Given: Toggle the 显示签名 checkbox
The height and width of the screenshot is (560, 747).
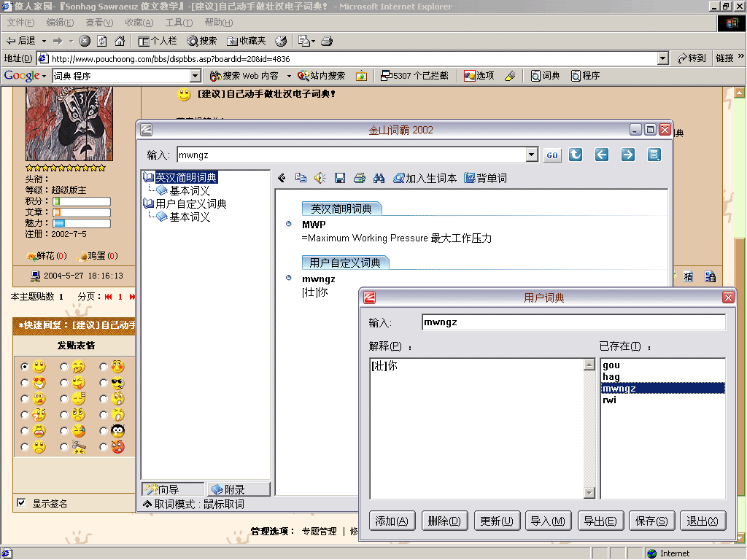Looking at the screenshot, I should click(x=21, y=503).
